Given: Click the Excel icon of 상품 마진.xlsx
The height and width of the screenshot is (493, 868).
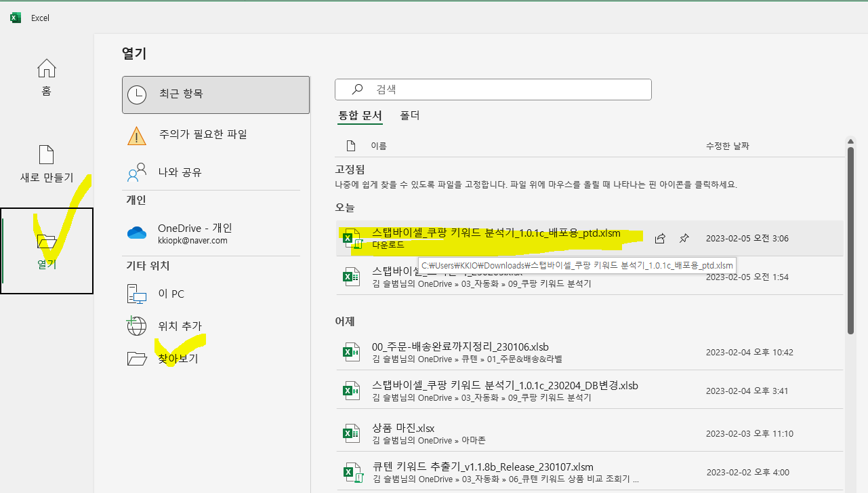Looking at the screenshot, I should point(351,433).
